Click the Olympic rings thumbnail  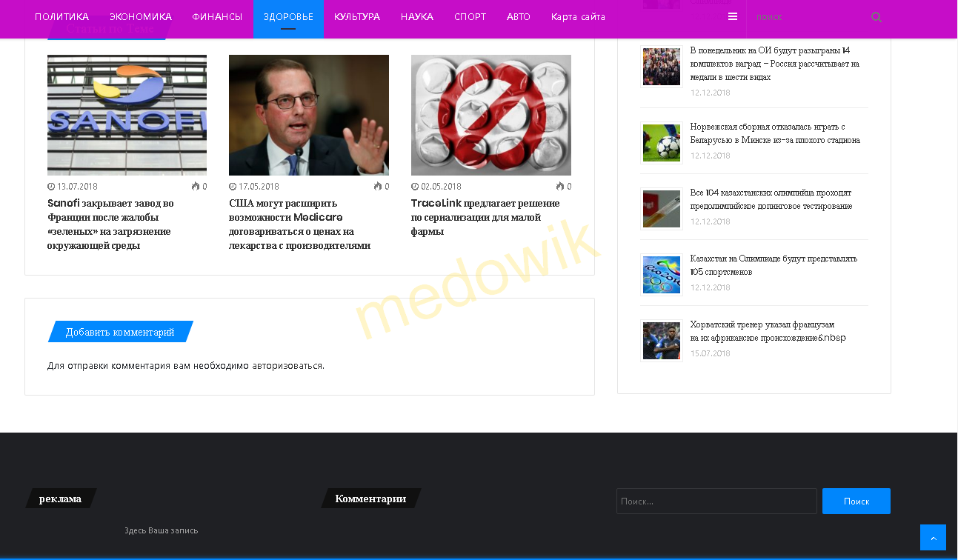click(662, 275)
